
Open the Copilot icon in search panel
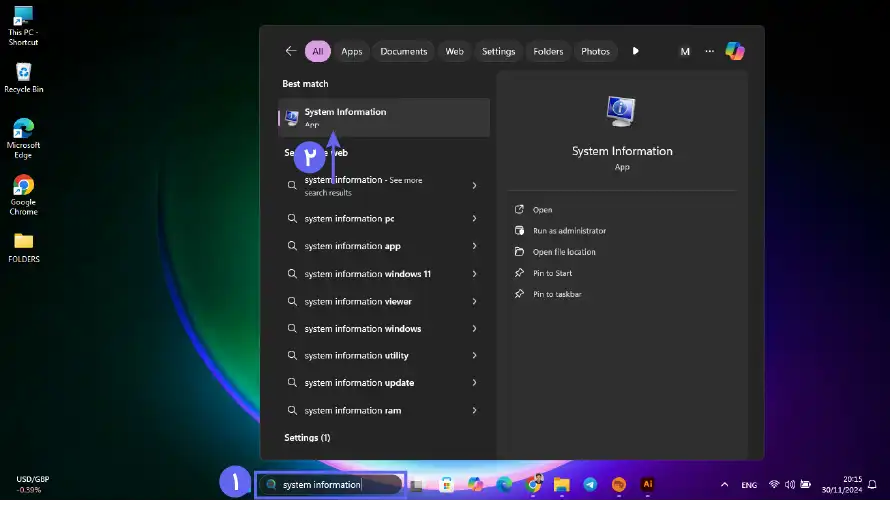[x=735, y=51]
